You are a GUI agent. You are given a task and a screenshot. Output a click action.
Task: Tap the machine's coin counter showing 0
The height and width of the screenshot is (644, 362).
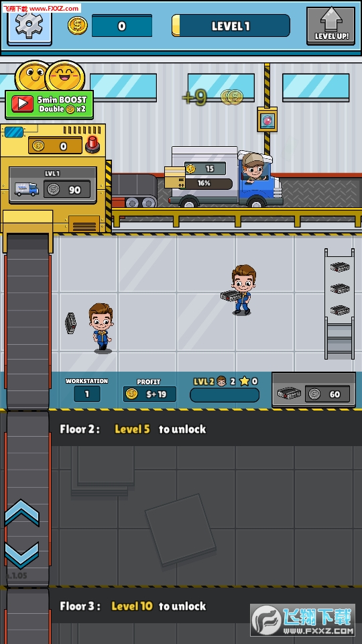point(55,146)
